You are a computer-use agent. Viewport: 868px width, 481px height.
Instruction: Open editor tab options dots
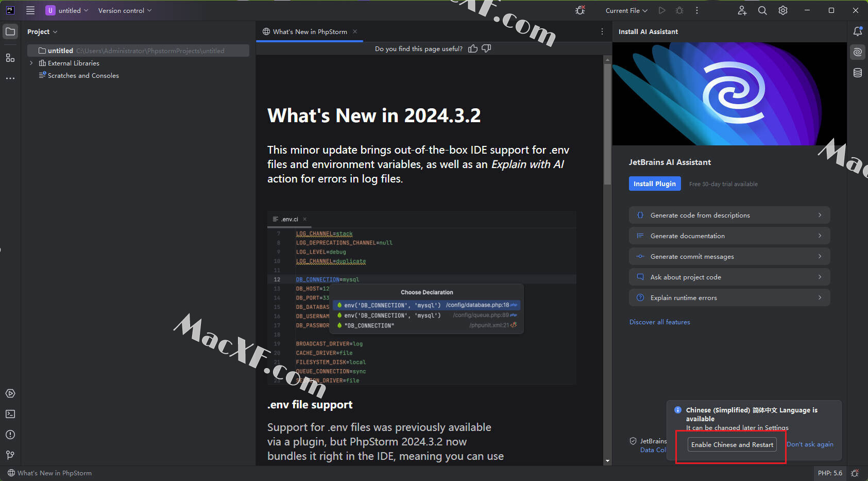(x=602, y=31)
